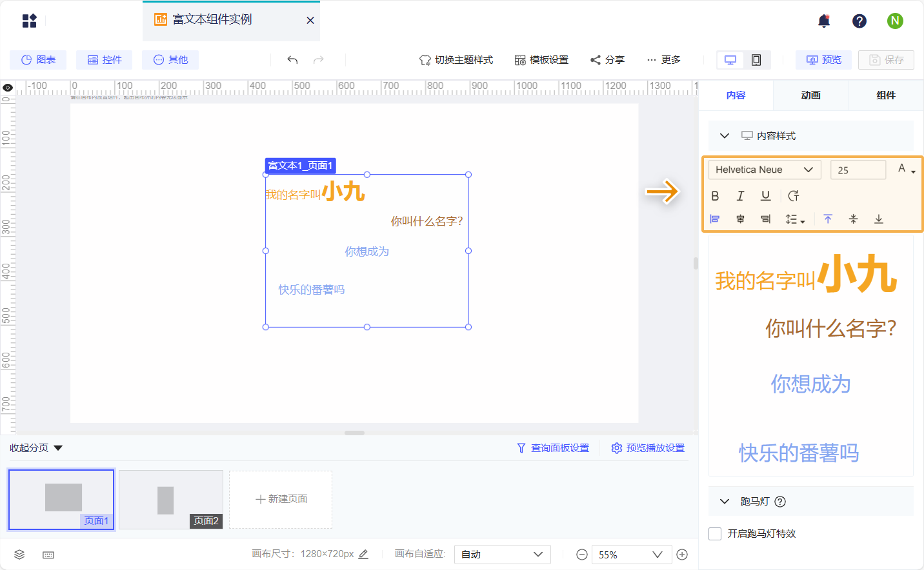Align text to the bottom
The image size is (924, 570).
pyautogui.click(x=879, y=219)
